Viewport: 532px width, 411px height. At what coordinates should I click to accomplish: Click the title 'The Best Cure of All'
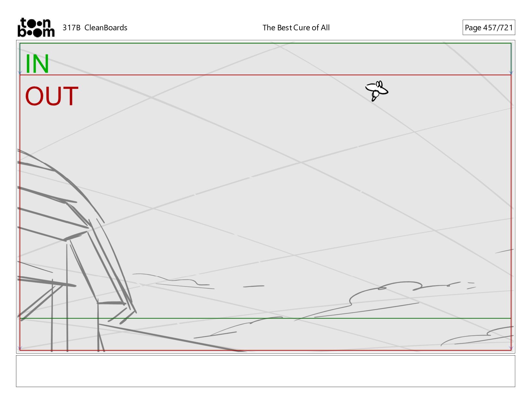click(296, 28)
